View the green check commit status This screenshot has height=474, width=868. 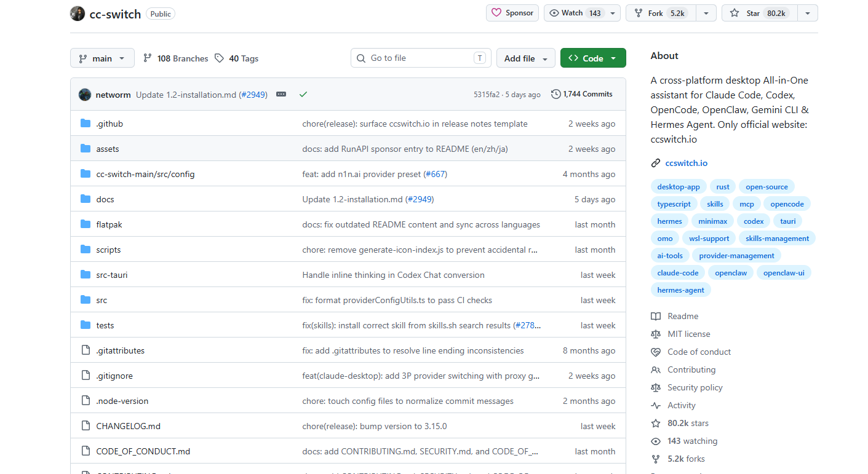pyautogui.click(x=303, y=95)
